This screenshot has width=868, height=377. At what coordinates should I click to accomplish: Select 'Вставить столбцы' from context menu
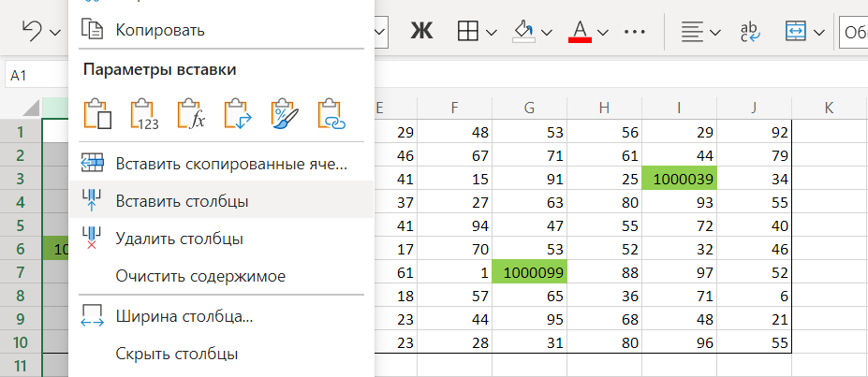[x=182, y=200]
